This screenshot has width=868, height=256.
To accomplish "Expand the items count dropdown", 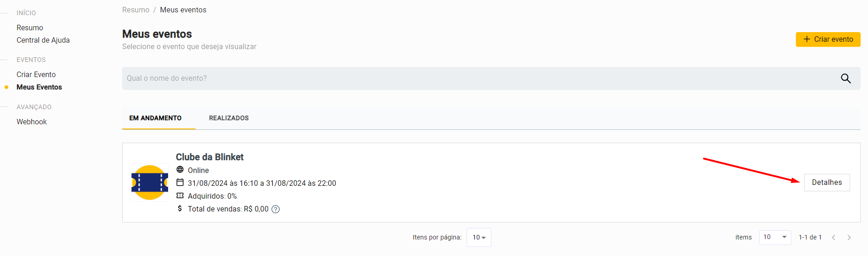I will (775, 237).
